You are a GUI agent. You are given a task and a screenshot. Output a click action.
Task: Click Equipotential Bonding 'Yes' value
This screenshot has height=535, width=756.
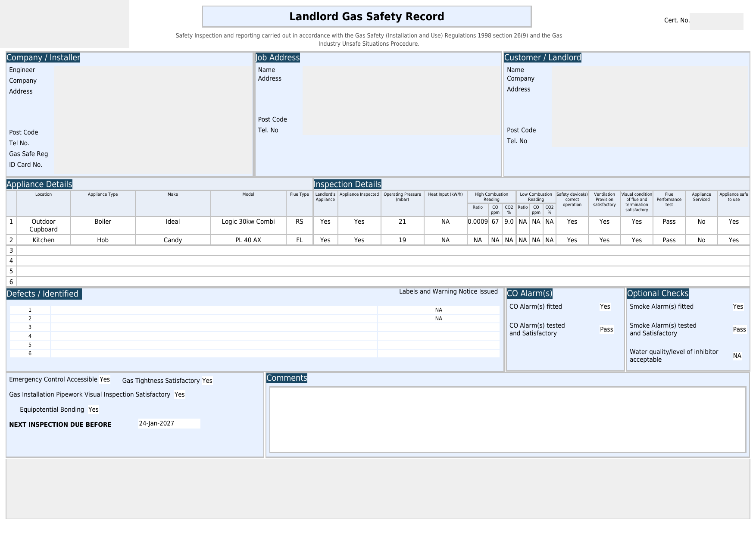(x=94, y=410)
